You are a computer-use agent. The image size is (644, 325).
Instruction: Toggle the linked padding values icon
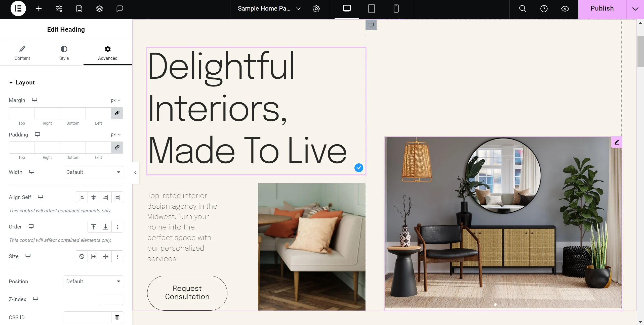click(117, 147)
